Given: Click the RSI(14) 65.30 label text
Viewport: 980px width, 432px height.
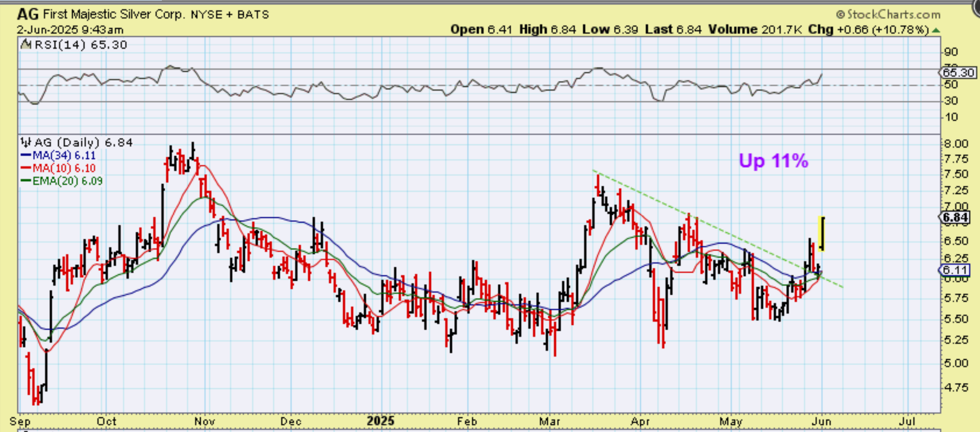Looking at the screenshot, I should click(81, 45).
